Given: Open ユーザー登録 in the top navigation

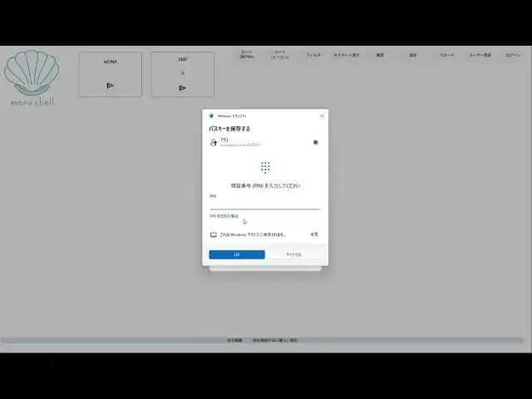Looking at the screenshot, I should (x=480, y=55).
